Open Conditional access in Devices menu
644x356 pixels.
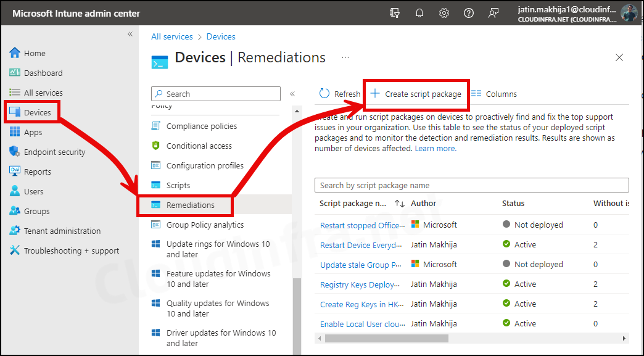199,146
